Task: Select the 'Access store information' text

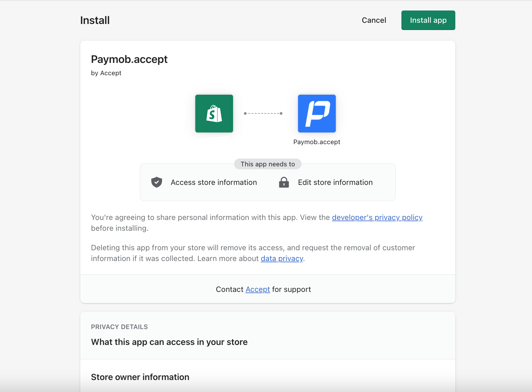Action: (214, 182)
